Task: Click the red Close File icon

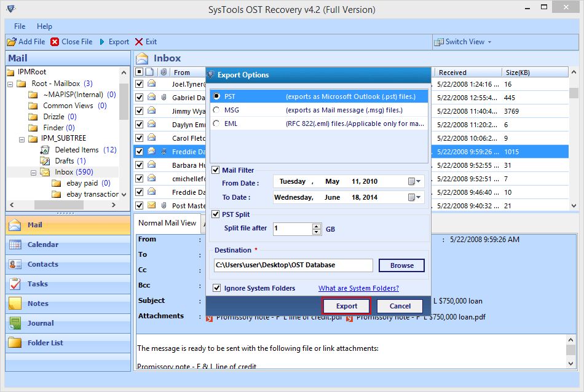Action: 55,42
